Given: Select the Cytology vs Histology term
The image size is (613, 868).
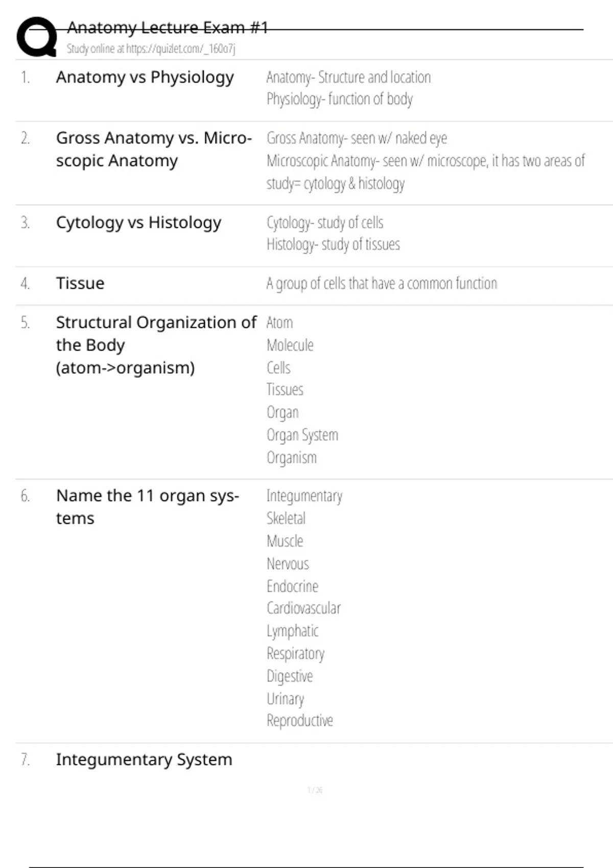Looking at the screenshot, I should [x=138, y=223].
